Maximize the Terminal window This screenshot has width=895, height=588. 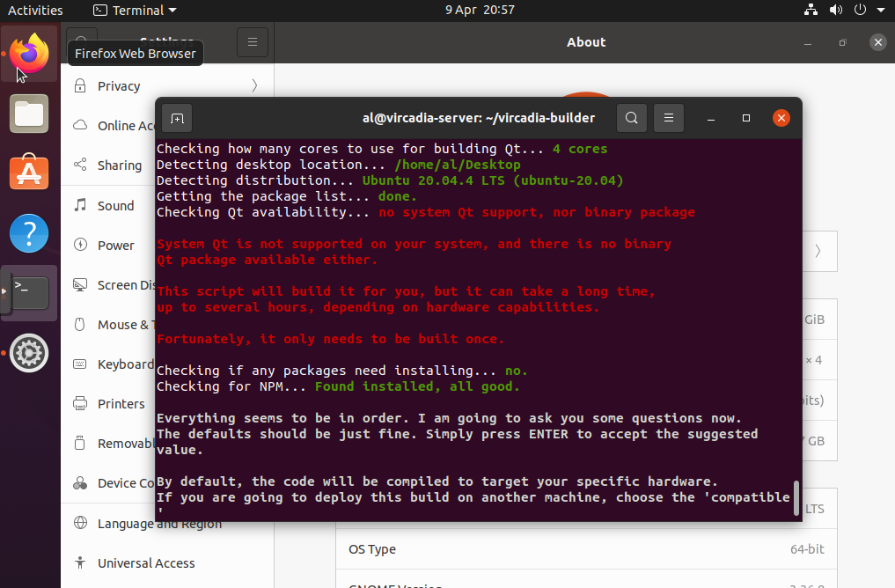tap(746, 118)
